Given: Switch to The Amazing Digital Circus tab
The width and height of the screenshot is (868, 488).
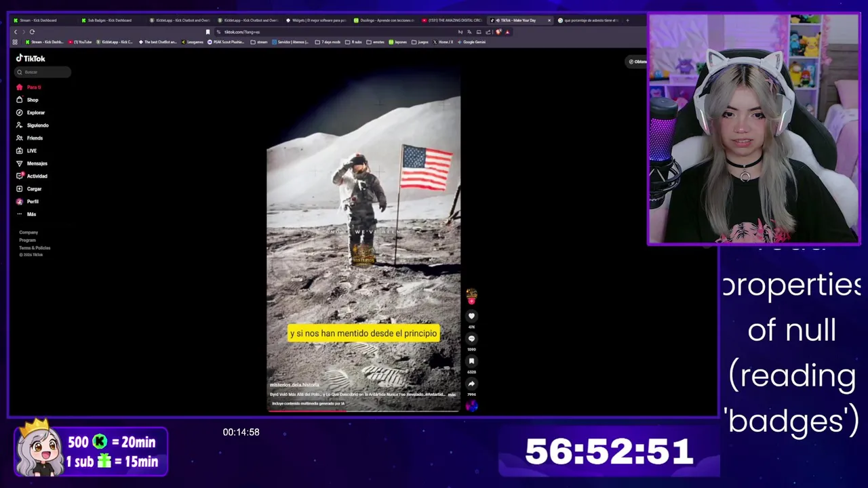Looking at the screenshot, I should pyautogui.click(x=452, y=20).
